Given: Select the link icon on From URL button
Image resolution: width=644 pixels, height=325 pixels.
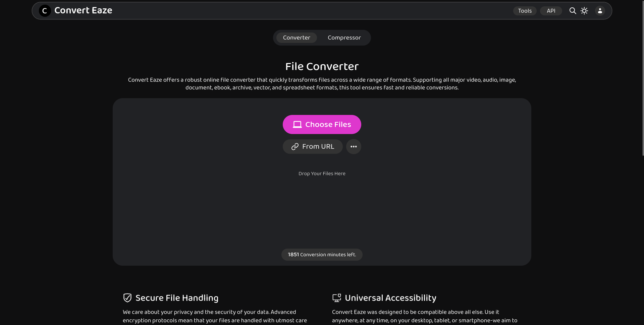Looking at the screenshot, I should coord(295,146).
